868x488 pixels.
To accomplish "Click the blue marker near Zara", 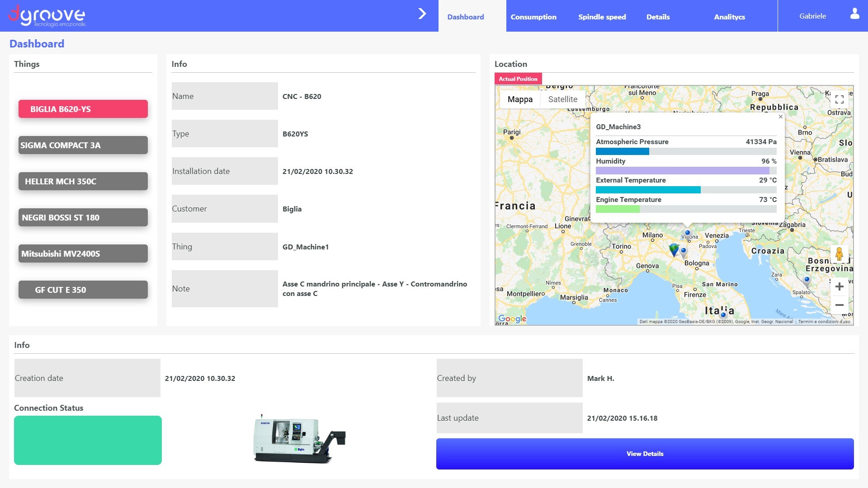I will pyautogui.click(x=807, y=281).
